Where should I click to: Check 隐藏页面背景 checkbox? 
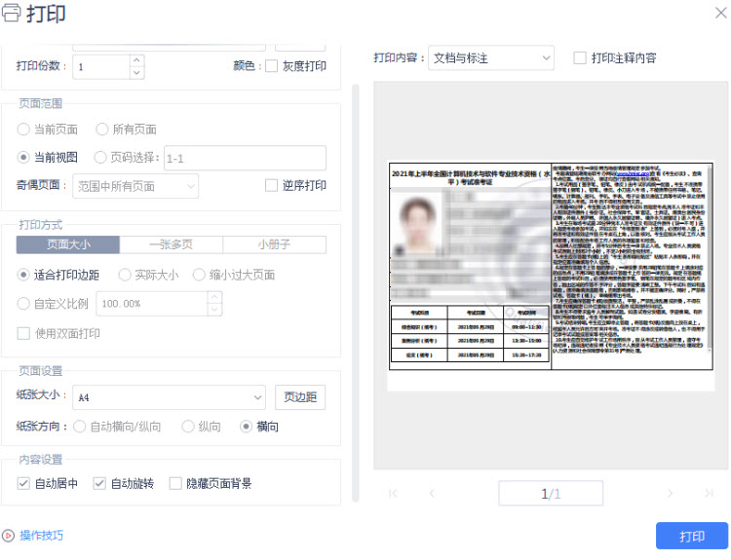tap(175, 484)
